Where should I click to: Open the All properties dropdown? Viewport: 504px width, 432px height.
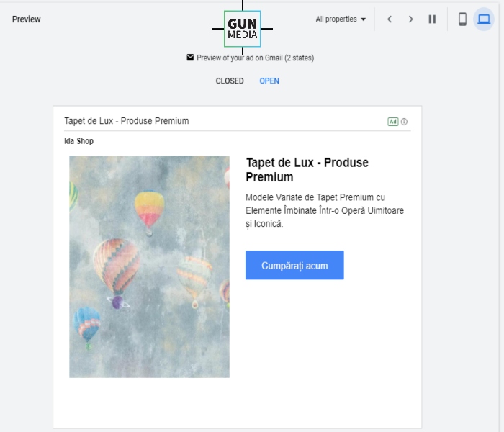click(341, 19)
